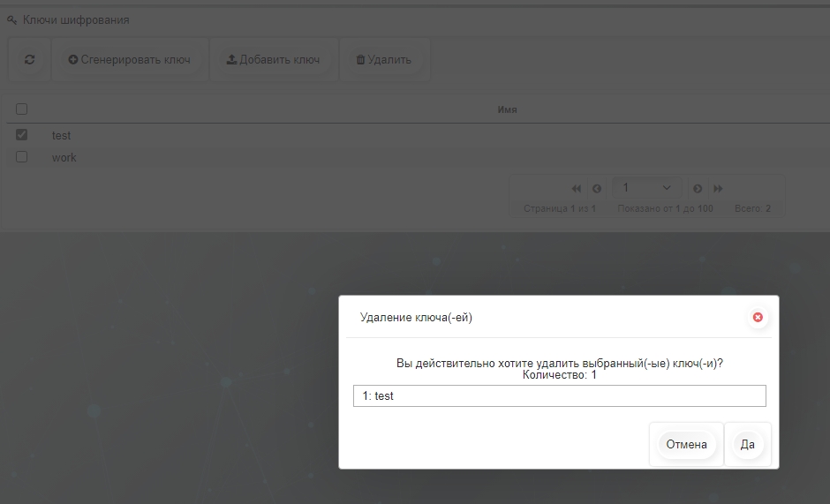Close the key deletion dialog with the red X
Image resolution: width=830 pixels, height=504 pixels.
pyautogui.click(x=758, y=317)
